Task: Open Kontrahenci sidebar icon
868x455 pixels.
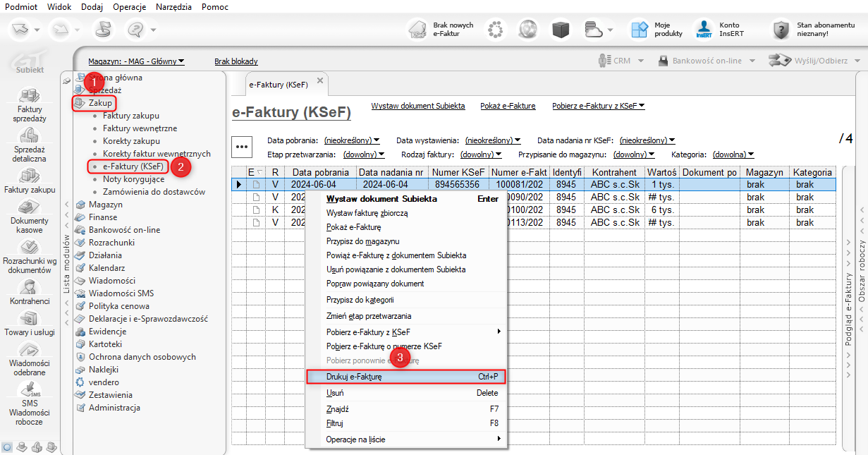Action: 30,287
